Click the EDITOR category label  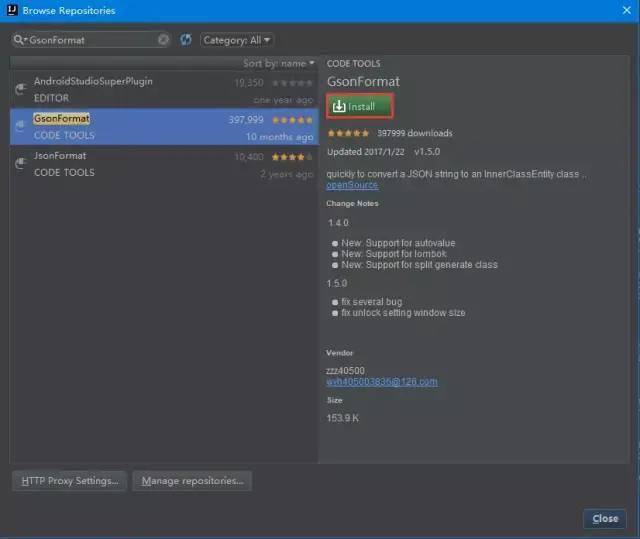(51, 98)
